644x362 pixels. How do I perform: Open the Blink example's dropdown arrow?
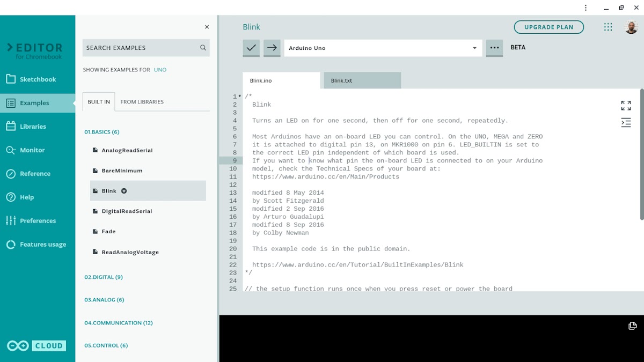tap(124, 191)
